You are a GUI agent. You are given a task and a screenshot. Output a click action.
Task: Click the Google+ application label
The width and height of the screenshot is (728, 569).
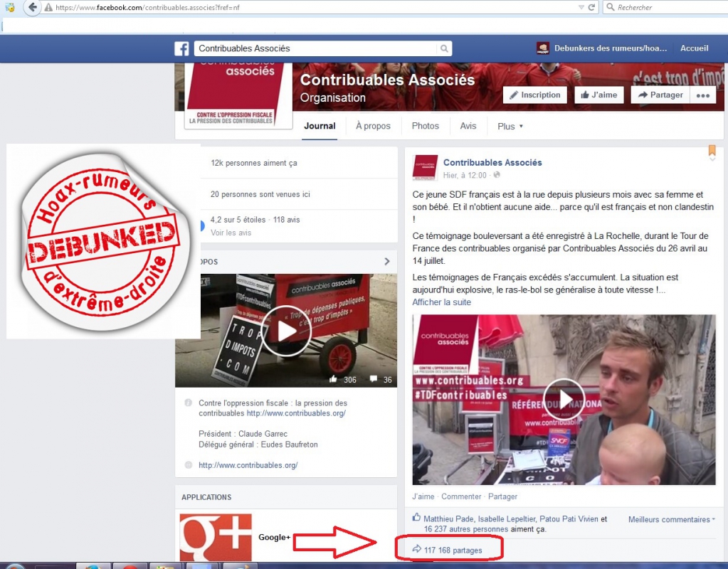[275, 537]
